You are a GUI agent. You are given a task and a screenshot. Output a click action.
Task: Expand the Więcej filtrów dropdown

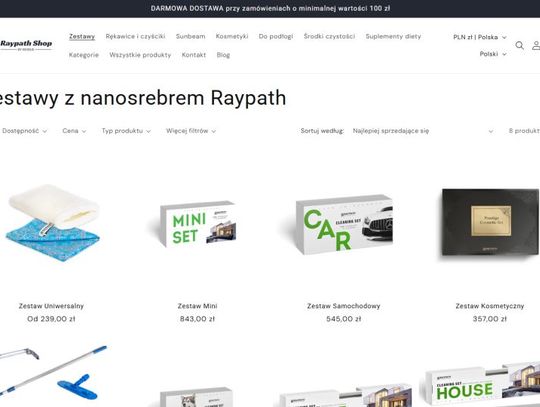point(191,131)
